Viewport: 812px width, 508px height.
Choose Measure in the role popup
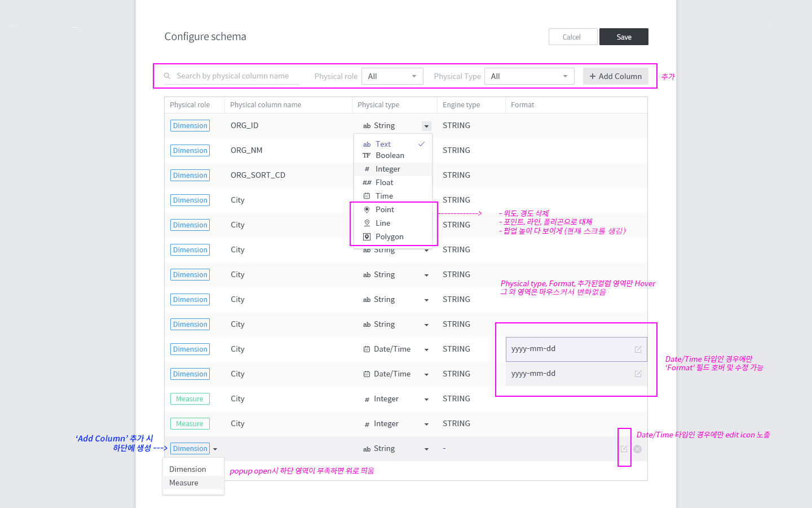coord(193,483)
